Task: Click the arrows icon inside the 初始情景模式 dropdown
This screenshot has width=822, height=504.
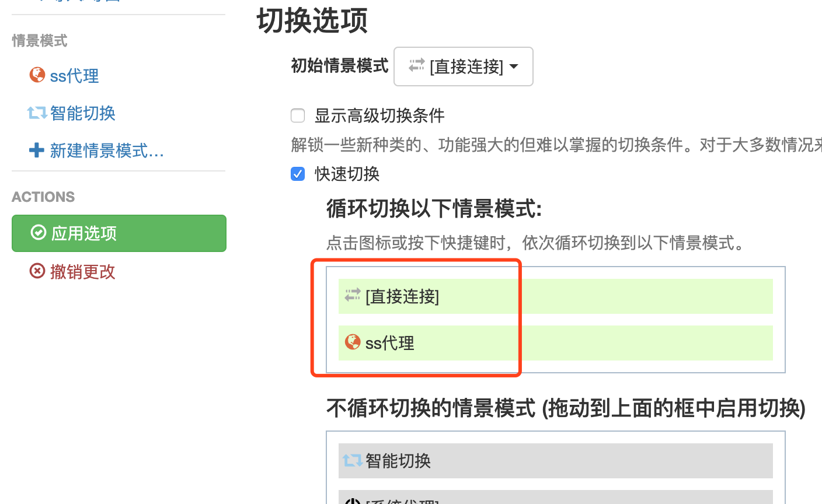Action: 417,65
